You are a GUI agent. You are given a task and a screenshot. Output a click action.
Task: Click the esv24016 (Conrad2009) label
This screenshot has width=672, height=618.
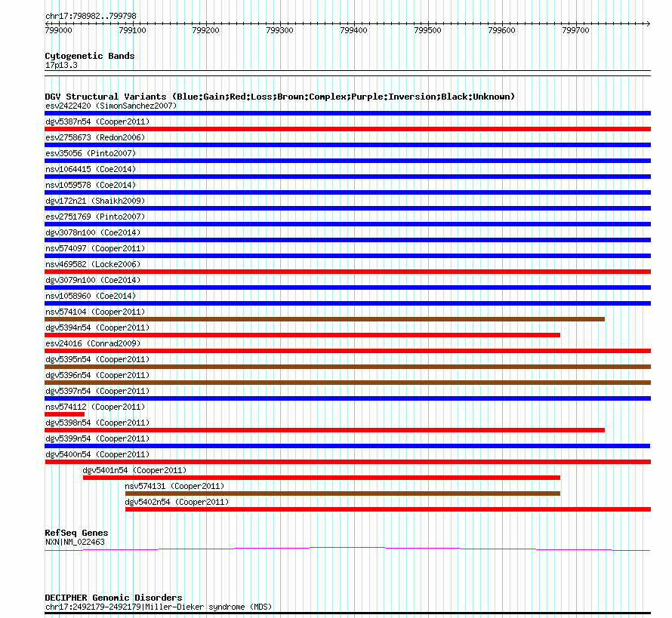(93, 343)
